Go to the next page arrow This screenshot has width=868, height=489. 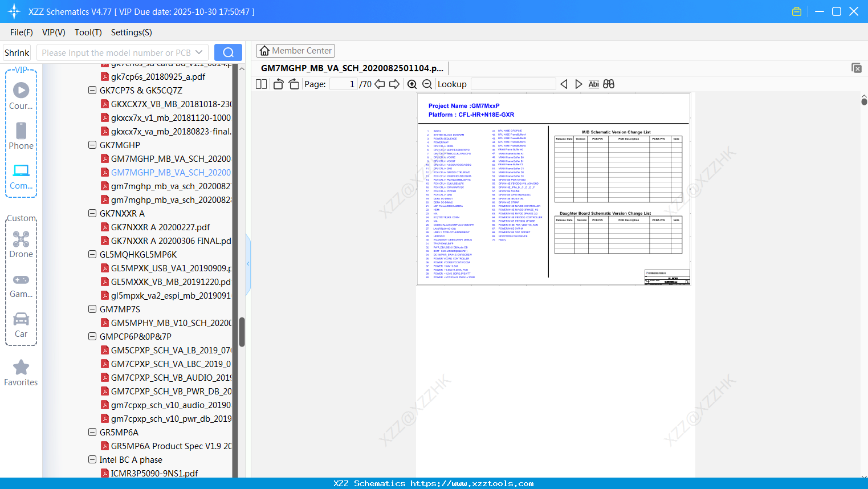(x=394, y=84)
